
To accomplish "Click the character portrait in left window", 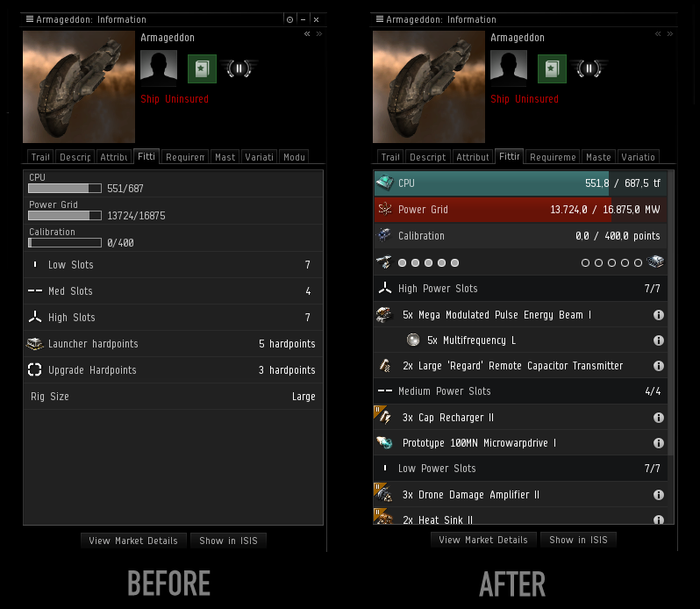I will (158, 68).
